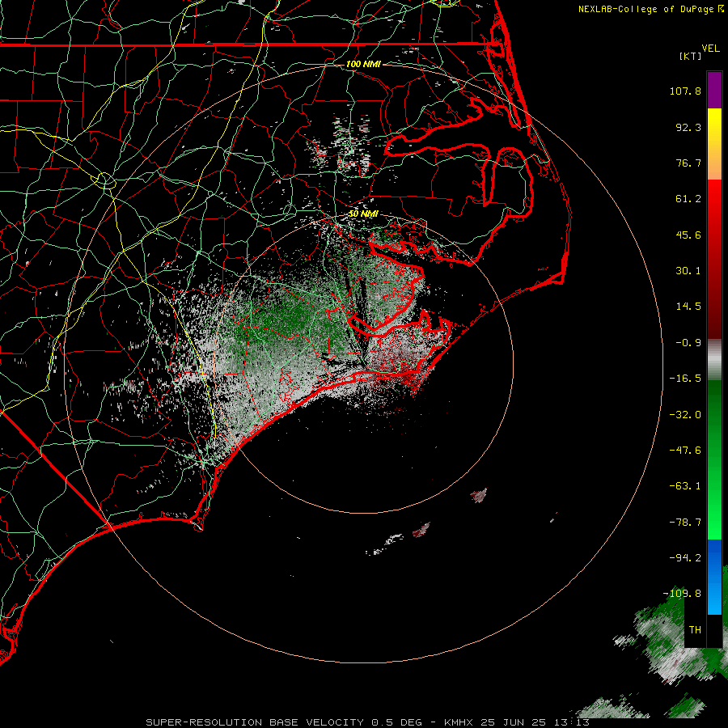This screenshot has width=728, height=728.
Task: Click the 107.8 velocity scale value
Action: click(x=685, y=91)
